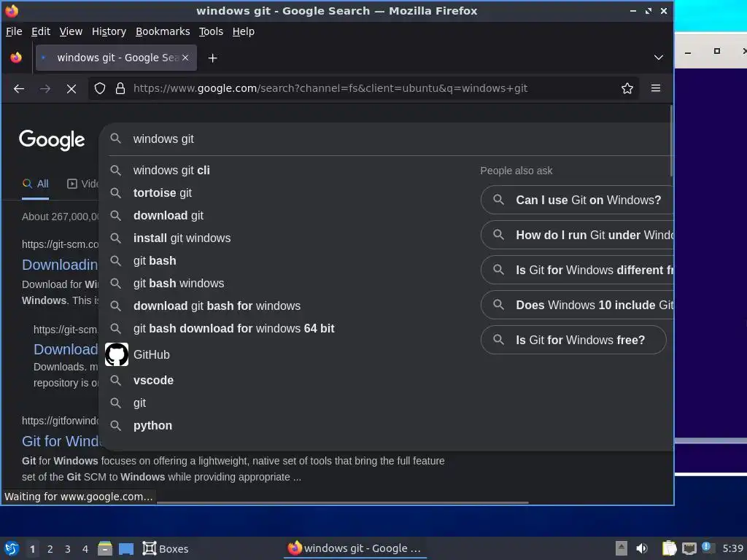Screen dimensions: 747x560
Task: Expand the list all tabs chevron
Action: click(659, 58)
